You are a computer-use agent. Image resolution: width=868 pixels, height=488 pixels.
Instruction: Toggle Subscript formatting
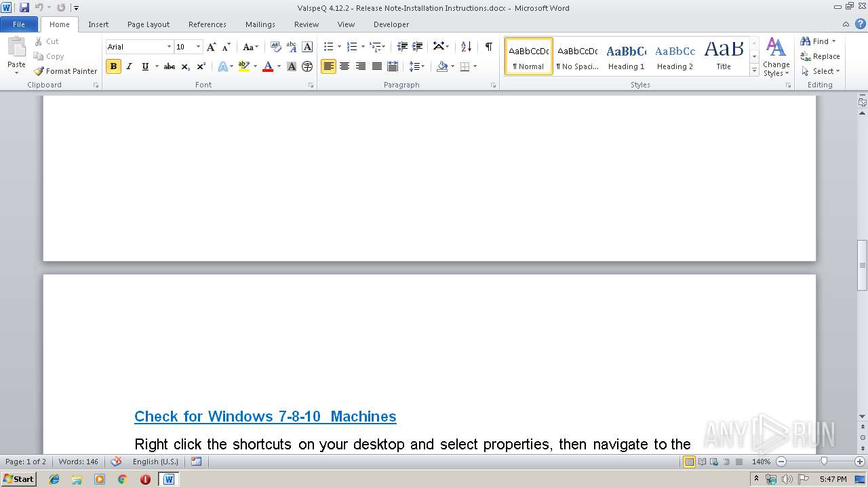coord(185,66)
